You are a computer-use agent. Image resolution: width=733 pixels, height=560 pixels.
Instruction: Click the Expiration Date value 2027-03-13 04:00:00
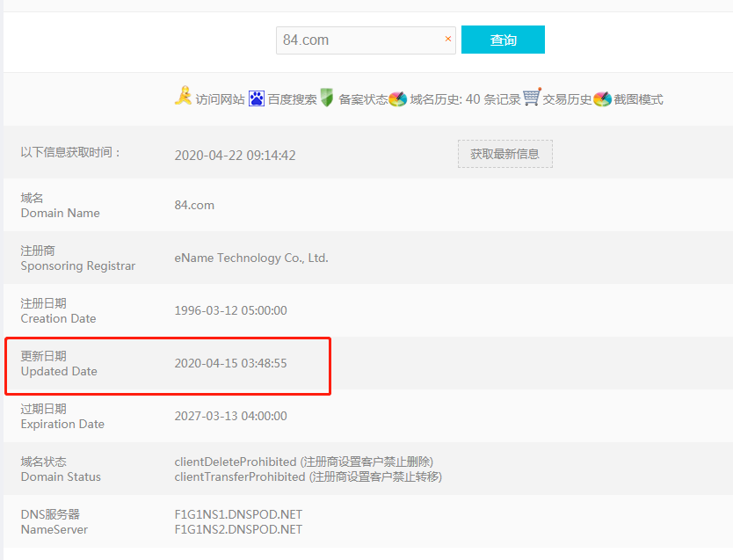click(x=230, y=416)
